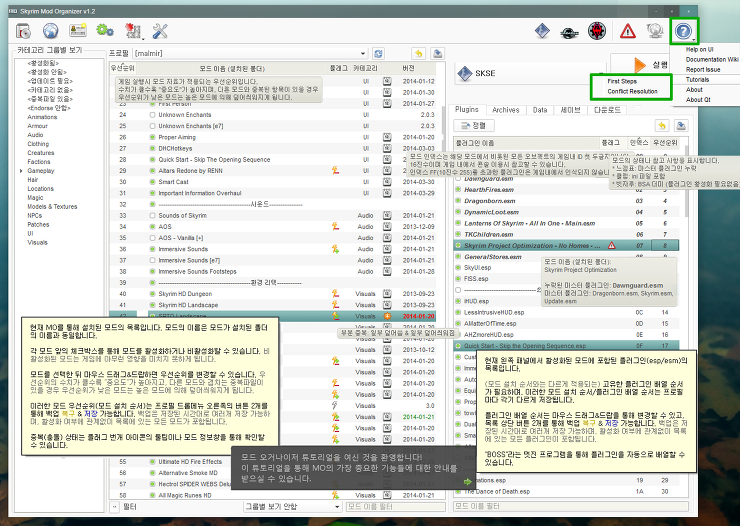Create plugin list backup in the Plugins tab

click(x=681, y=125)
